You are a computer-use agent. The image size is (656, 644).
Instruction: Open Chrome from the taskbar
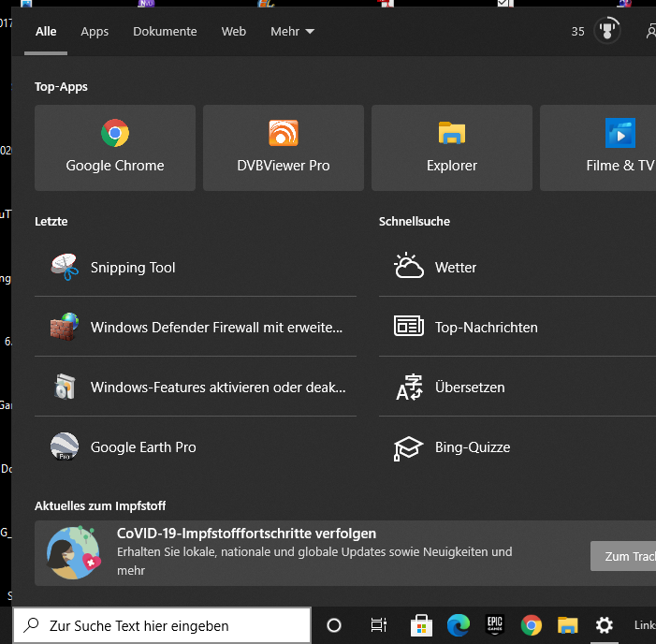pos(531,625)
